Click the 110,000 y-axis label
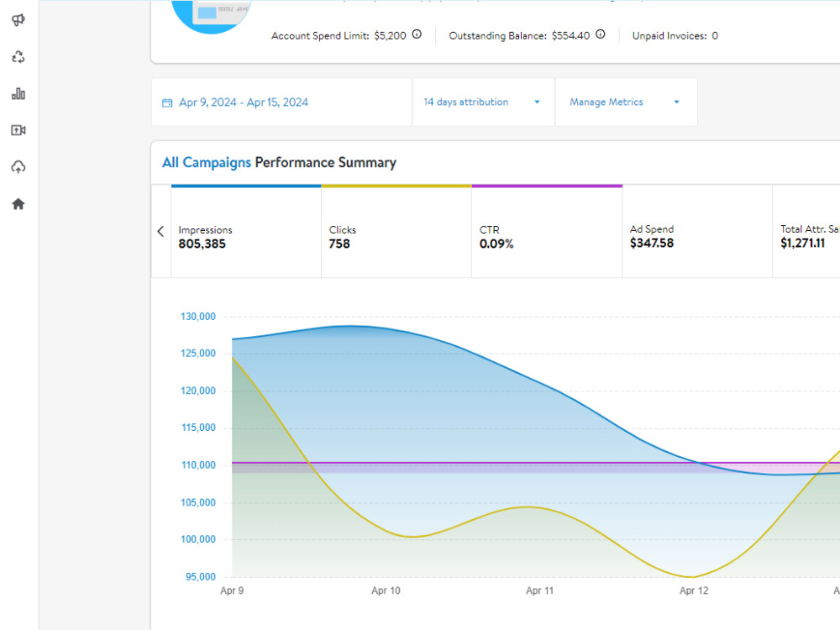840x630 pixels. tap(197, 465)
